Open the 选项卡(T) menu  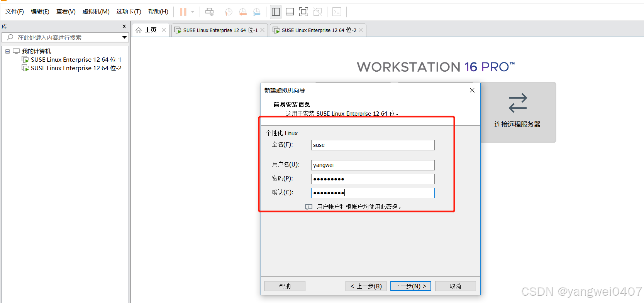point(129,12)
